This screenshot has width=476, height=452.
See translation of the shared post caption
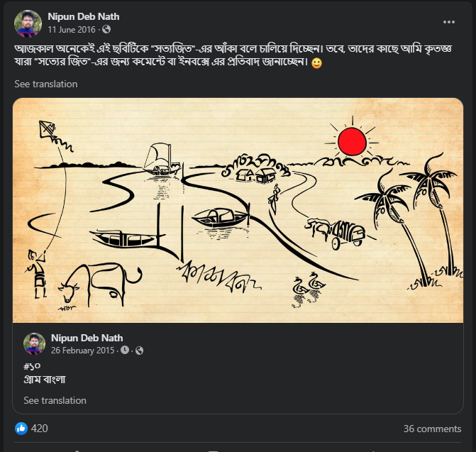point(55,400)
